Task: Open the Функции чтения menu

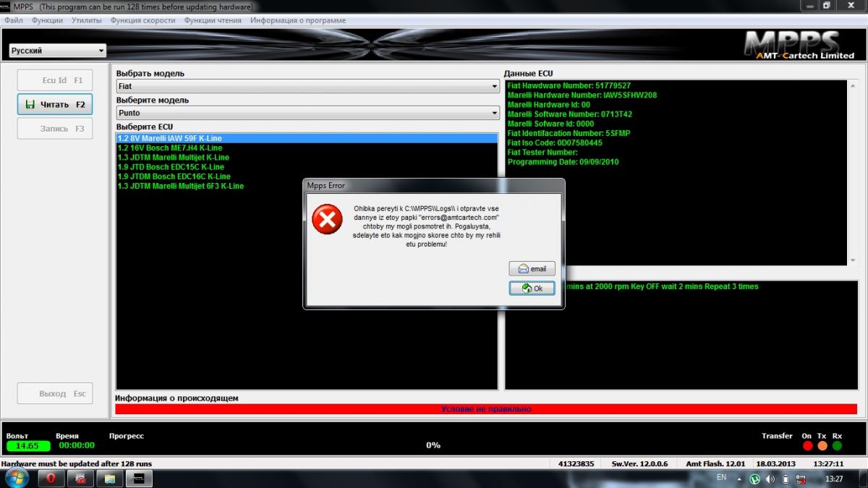Action: click(x=213, y=20)
